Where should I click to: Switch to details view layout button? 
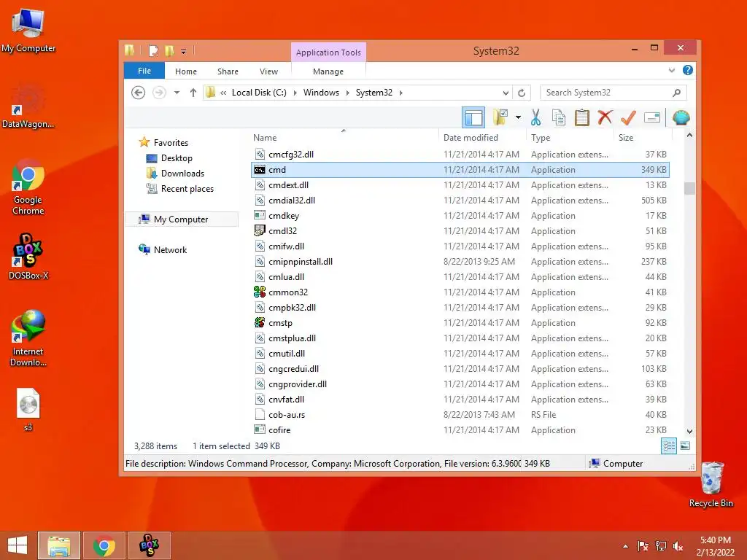click(669, 446)
